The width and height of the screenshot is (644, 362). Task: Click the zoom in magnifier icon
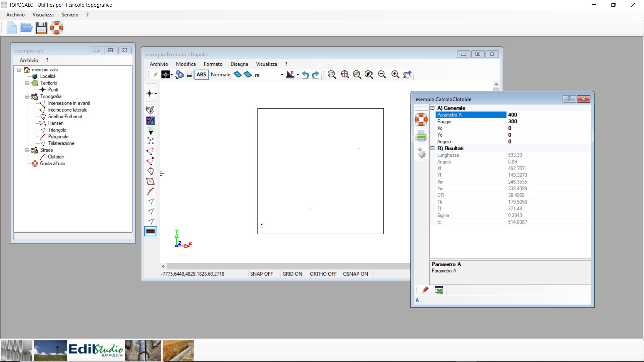[x=395, y=75]
